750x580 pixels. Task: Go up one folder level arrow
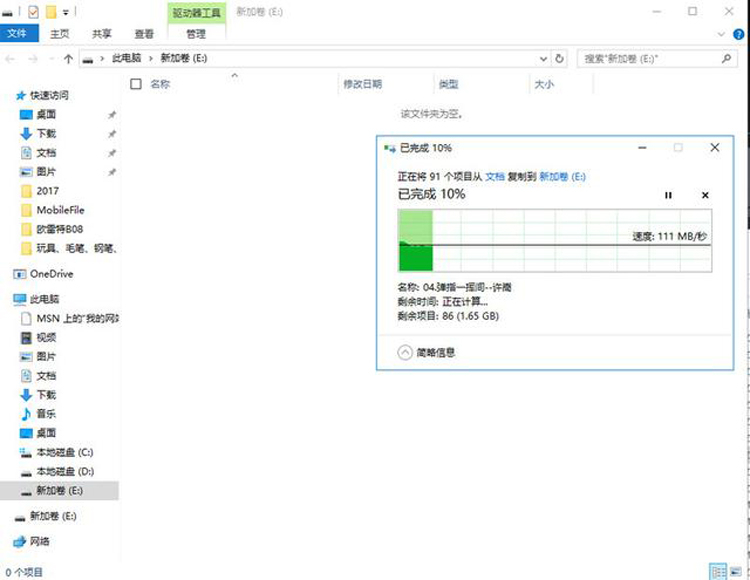pyautogui.click(x=68, y=59)
